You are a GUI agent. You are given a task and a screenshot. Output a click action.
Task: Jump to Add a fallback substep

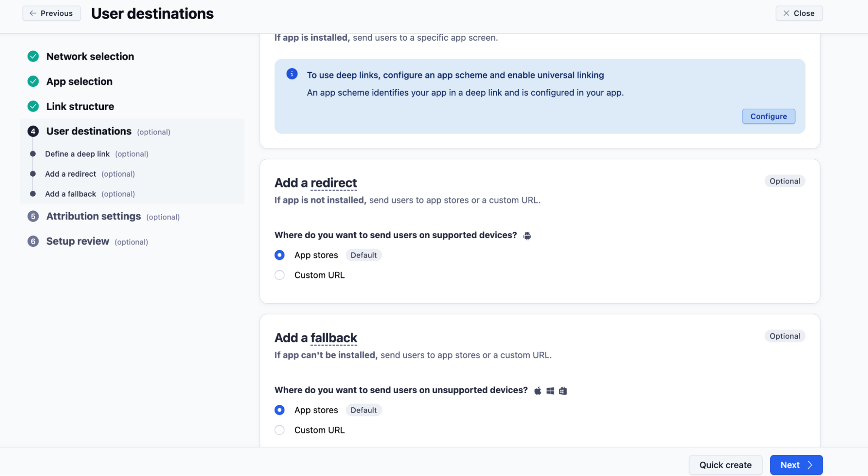pos(70,194)
